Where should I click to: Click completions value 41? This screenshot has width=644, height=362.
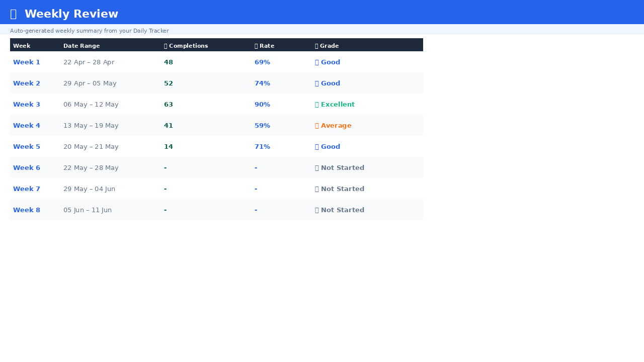169,126
